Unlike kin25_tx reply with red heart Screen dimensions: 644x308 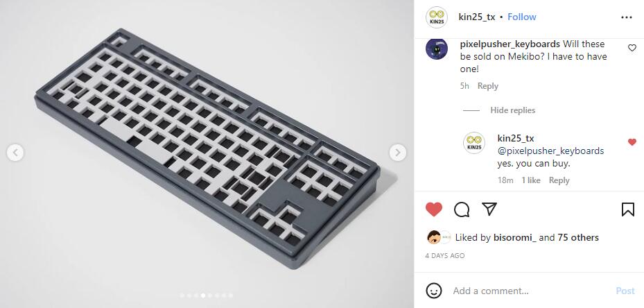click(632, 142)
